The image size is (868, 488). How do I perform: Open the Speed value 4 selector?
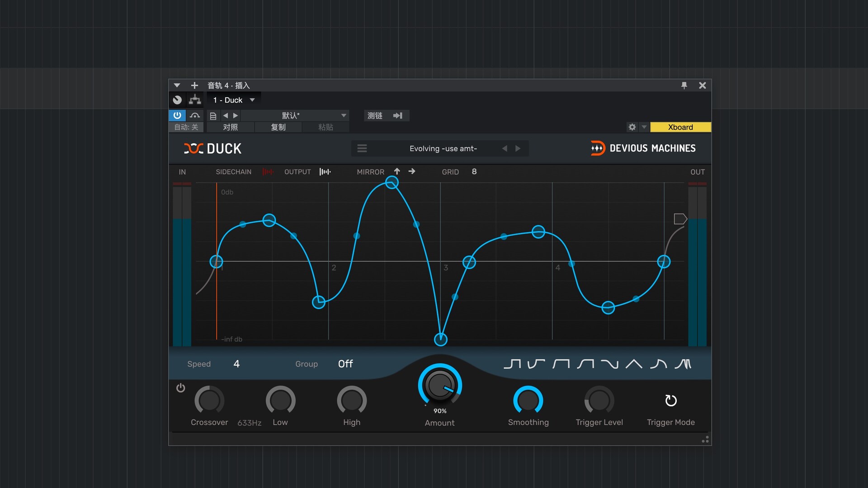[236, 364]
